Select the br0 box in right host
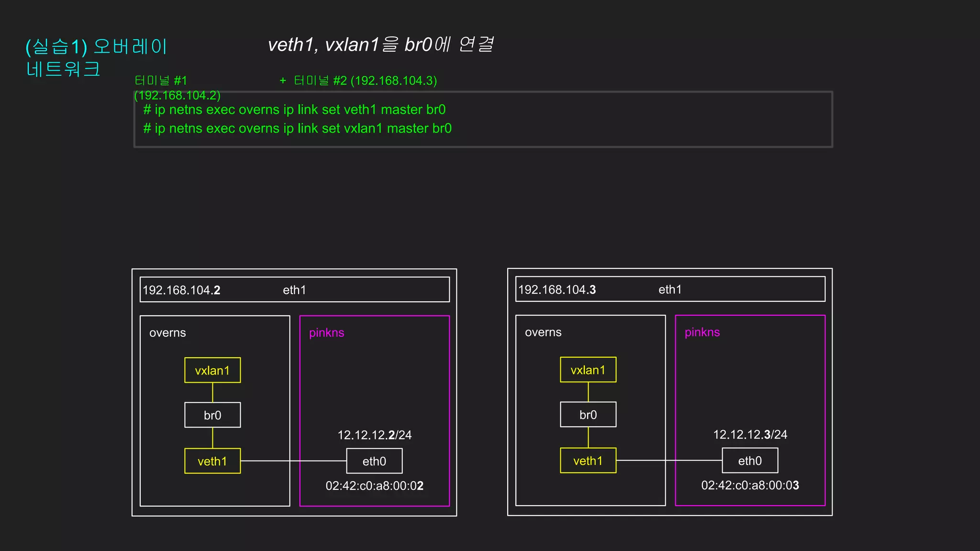This screenshot has height=551, width=980. point(588,415)
